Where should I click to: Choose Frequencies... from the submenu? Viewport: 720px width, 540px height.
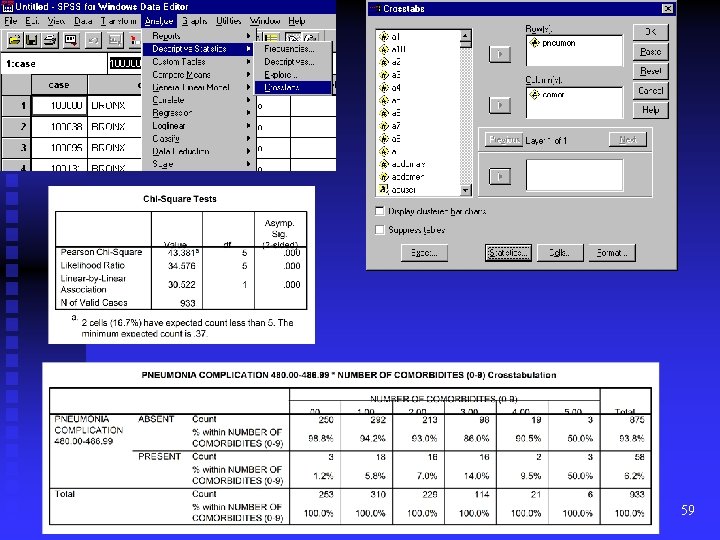coord(292,49)
